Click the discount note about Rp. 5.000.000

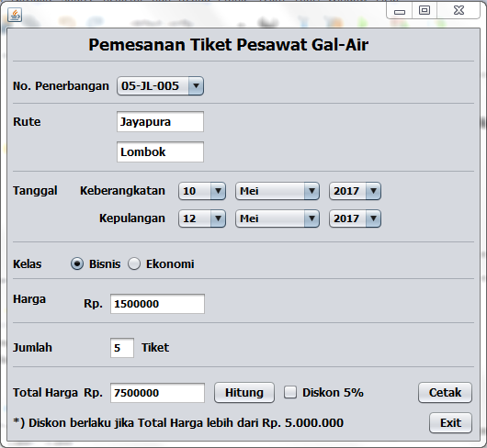[178, 423]
